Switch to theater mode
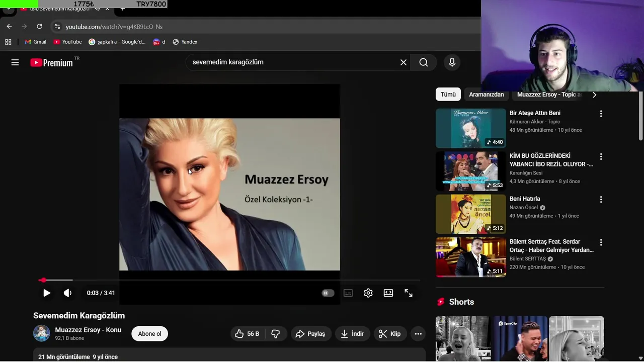This screenshot has width=644, height=362. (x=388, y=293)
